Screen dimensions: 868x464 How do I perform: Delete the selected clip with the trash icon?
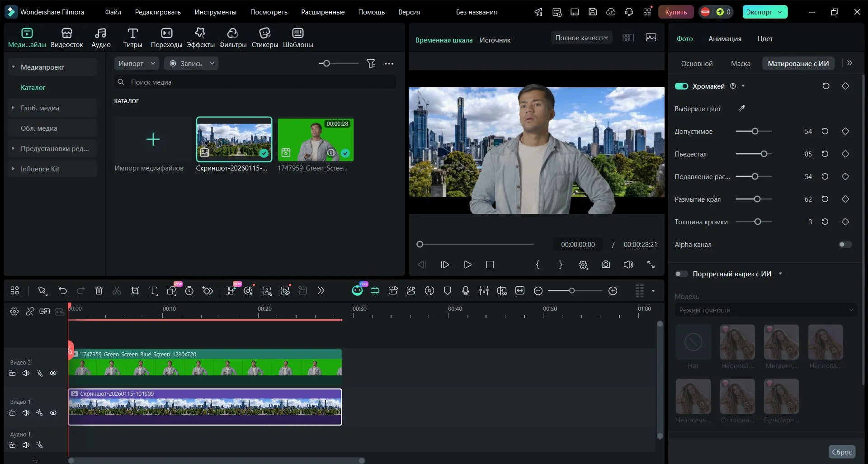coord(99,291)
